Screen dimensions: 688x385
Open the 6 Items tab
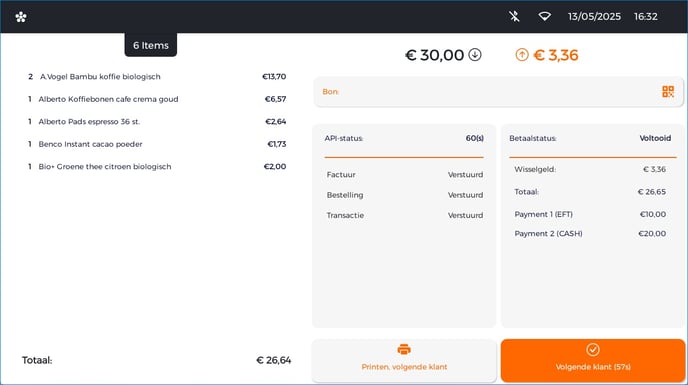150,45
